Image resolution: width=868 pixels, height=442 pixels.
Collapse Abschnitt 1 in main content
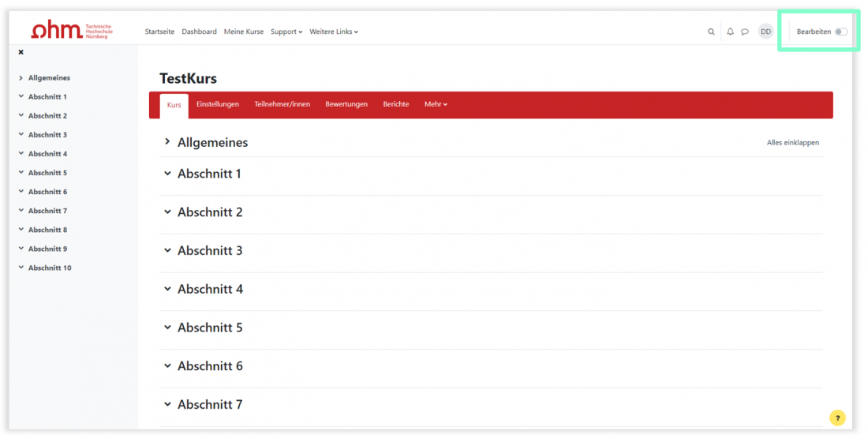point(167,174)
